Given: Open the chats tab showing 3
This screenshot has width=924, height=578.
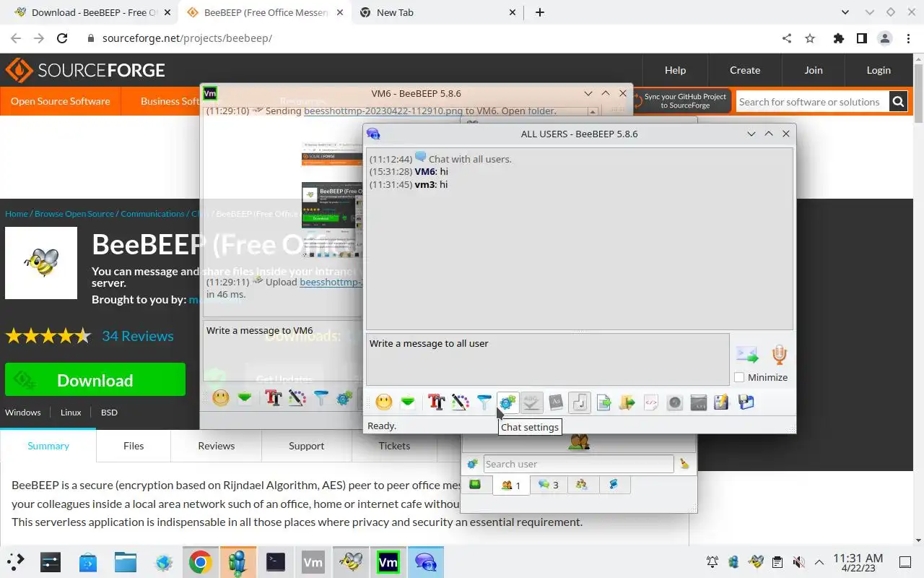Looking at the screenshot, I should (x=549, y=485).
